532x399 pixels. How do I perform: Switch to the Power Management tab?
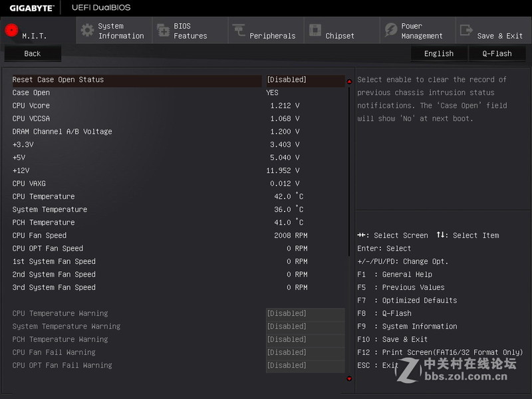click(x=417, y=30)
